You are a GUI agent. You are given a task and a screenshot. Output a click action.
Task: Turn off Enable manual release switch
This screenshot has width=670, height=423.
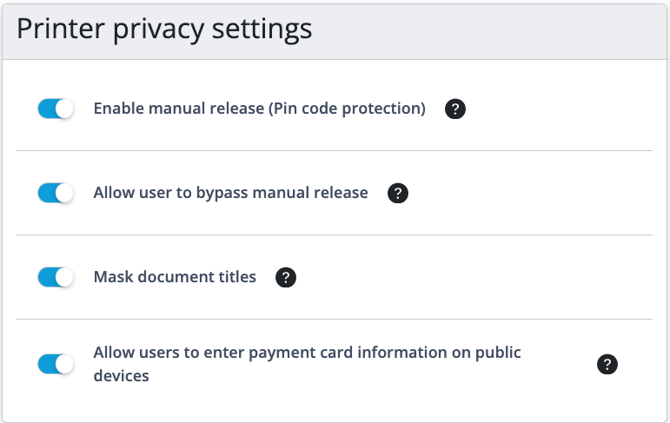pos(55,109)
